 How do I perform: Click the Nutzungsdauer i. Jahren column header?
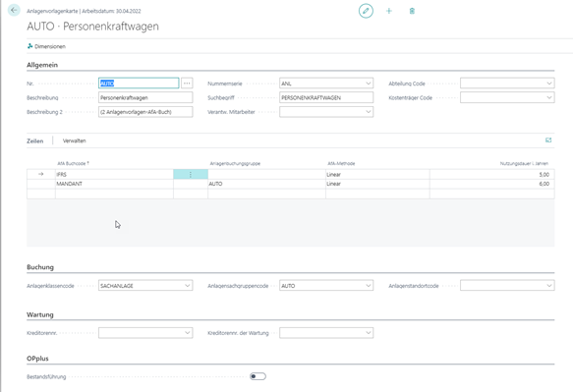(524, 163)
